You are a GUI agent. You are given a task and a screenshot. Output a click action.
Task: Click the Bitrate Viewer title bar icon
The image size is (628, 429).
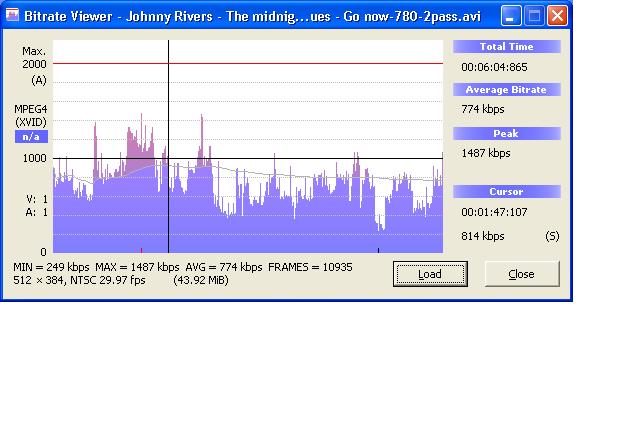[12, 15]
